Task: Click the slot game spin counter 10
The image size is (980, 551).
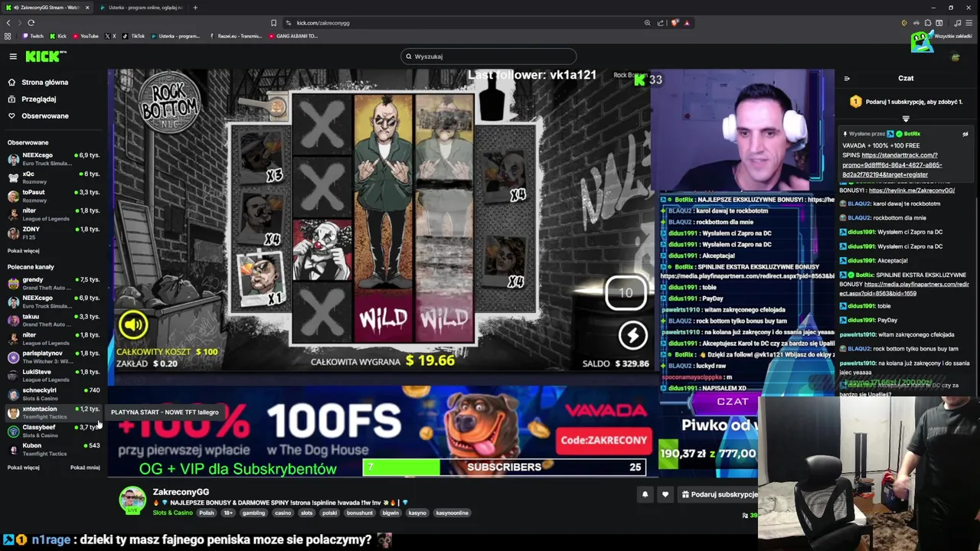Action: tap(626, 293)
